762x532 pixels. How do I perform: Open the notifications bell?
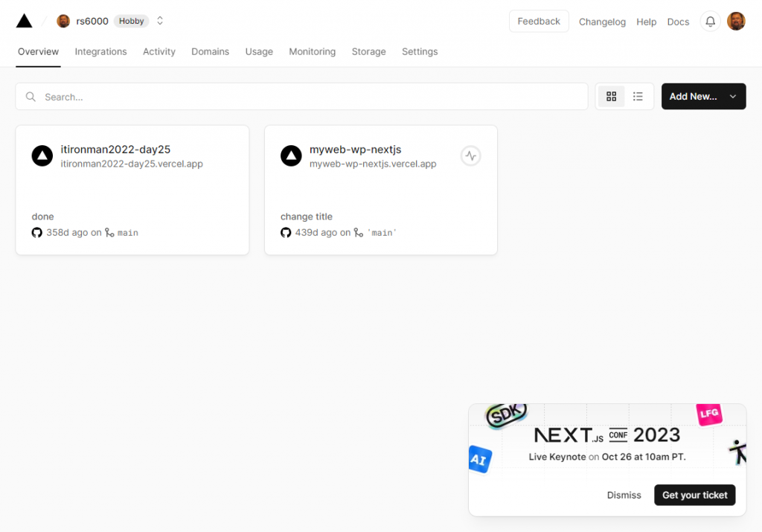pos(711,22)
